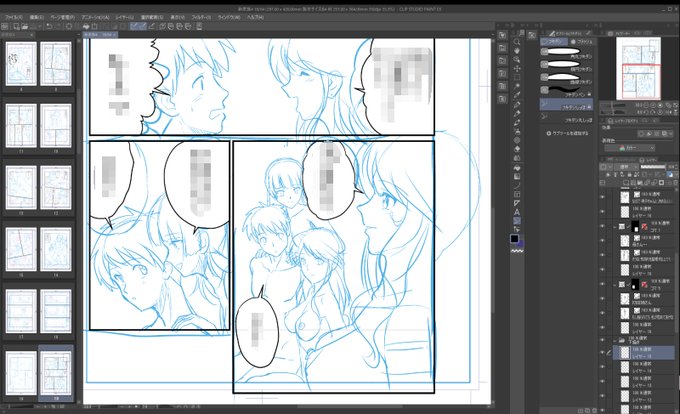Viewport: 680px width, 414px height.
Task: Collapse the コマ5 frame folder
Action: 615,284
